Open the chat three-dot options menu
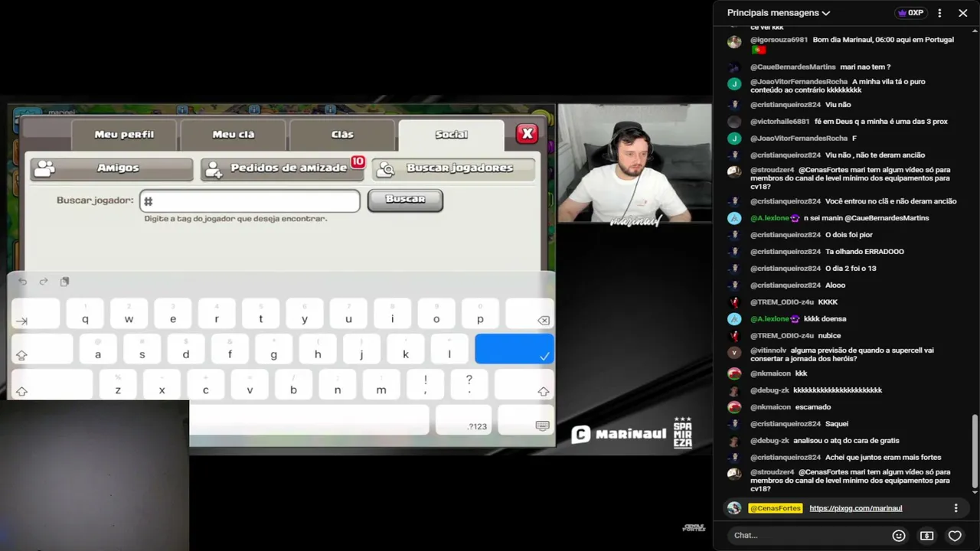The height and width of the screenshot is (551, 980). (x=939, y=13)
